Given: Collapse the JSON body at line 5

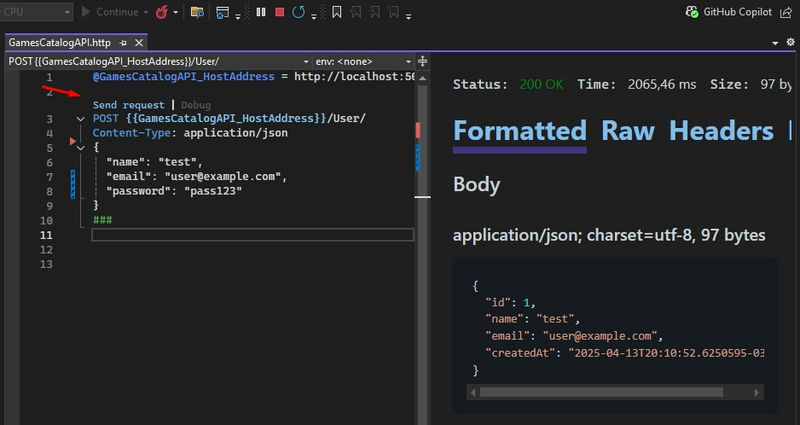Looking at the screenshot, I should (x=81, y=147).
